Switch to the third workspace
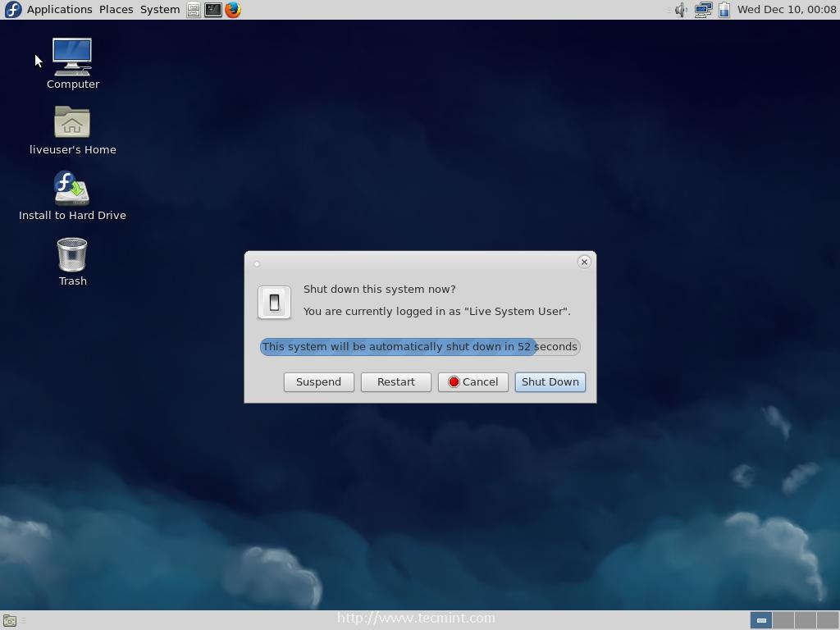 806,620
